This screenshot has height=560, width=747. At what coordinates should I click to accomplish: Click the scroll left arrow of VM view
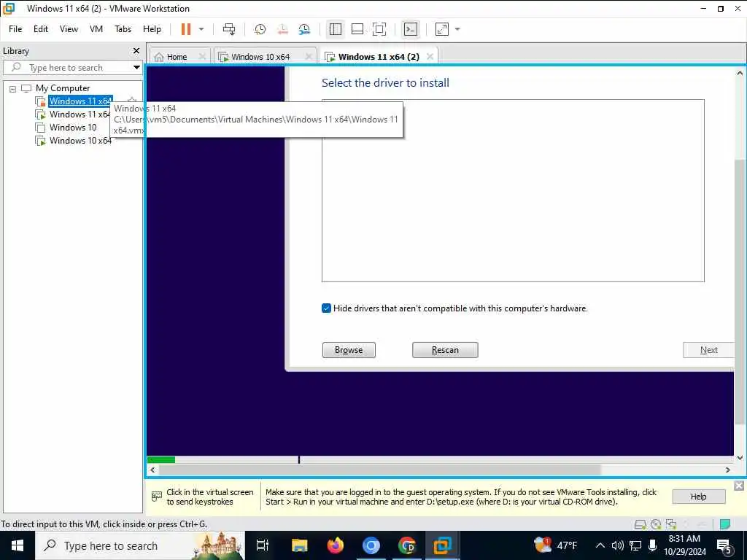pyautogui.click(x=152, y=470)
